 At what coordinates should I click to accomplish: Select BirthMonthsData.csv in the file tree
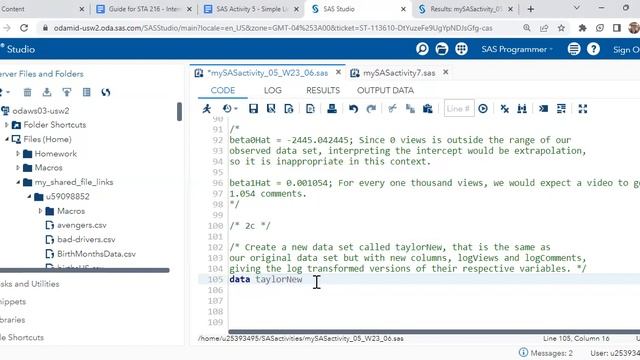(x=96, y=254)
